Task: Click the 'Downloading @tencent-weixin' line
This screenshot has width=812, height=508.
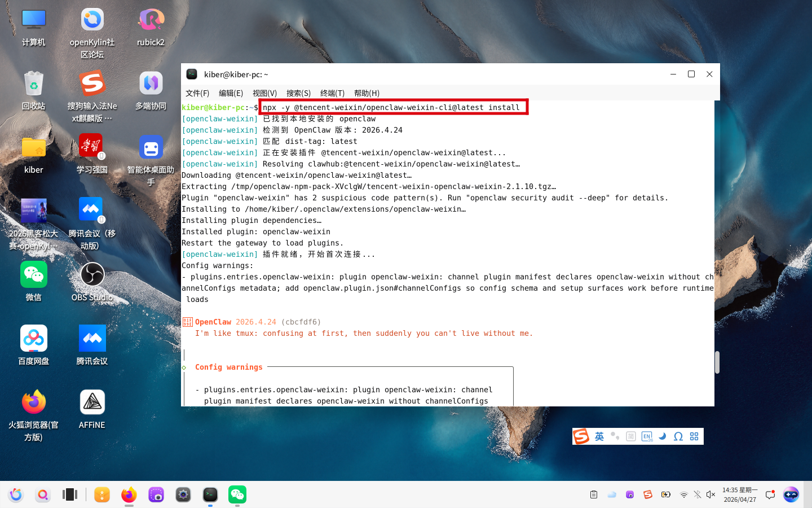Action: click(297, 175)
